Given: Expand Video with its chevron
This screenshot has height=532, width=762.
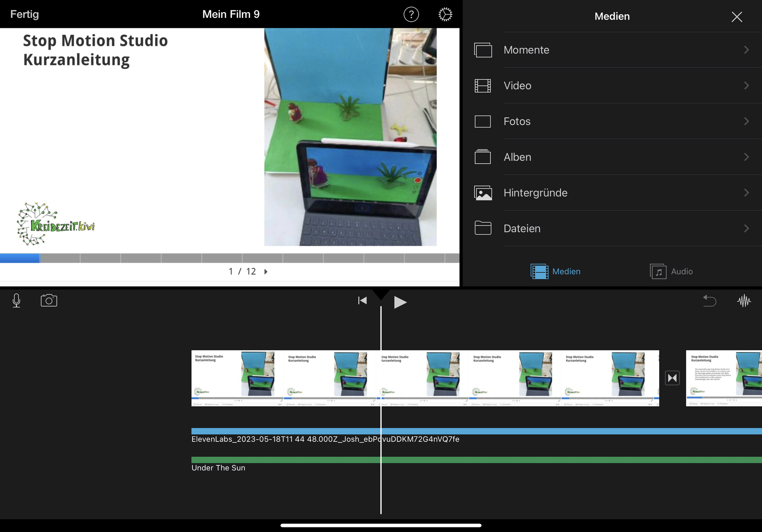Looking at the screenshot, I should coord(746,86).
